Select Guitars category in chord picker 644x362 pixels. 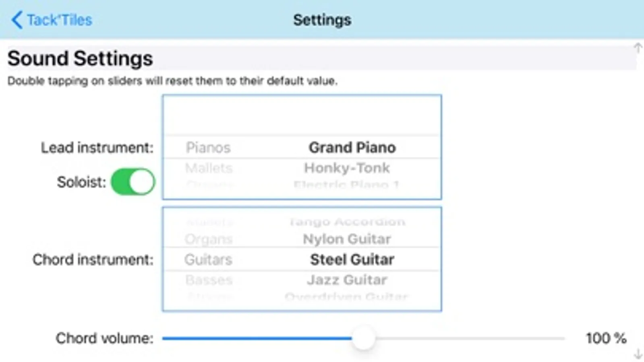(208, 259)
